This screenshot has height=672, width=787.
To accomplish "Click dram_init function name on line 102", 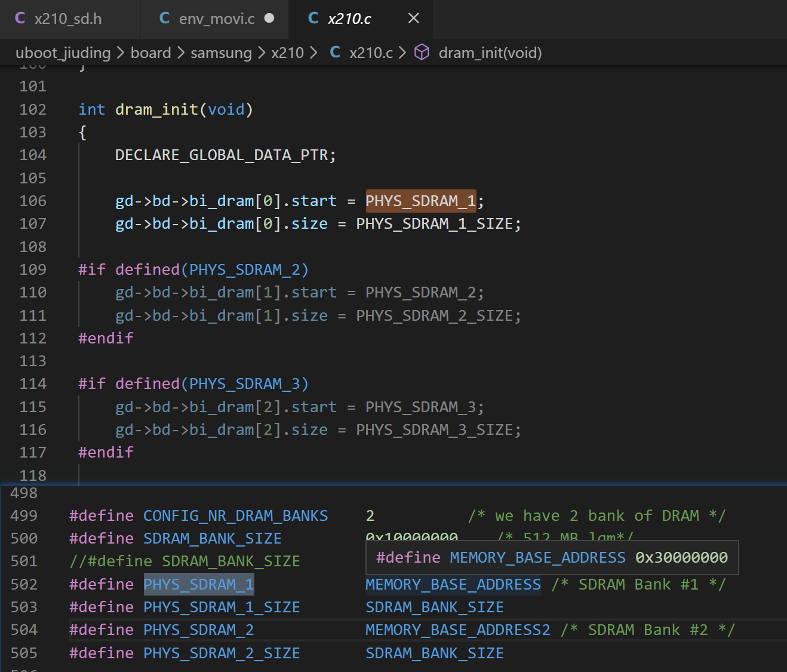I will tap(156, 109).
